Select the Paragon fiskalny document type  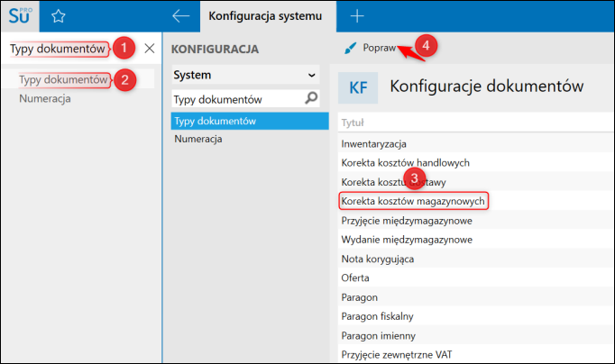(x=377, y=315)
